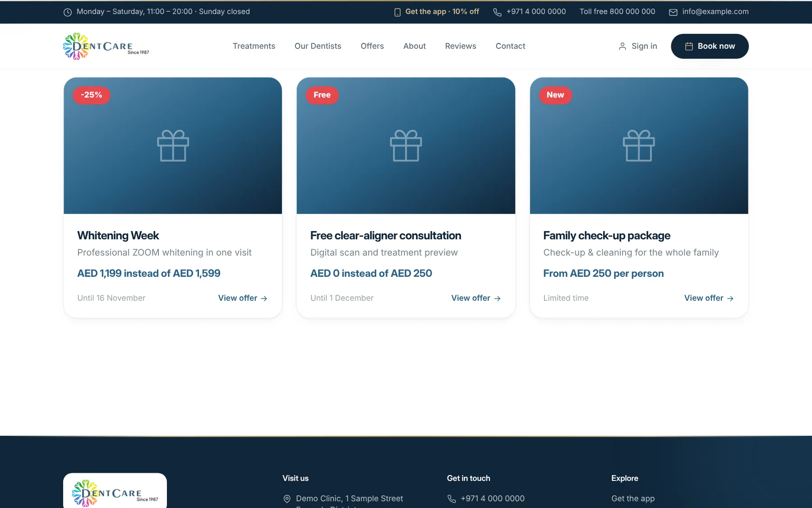Click the Sign in link
Image resolution: width=812 pixels, height=508 pixels.
pos(638,46)
